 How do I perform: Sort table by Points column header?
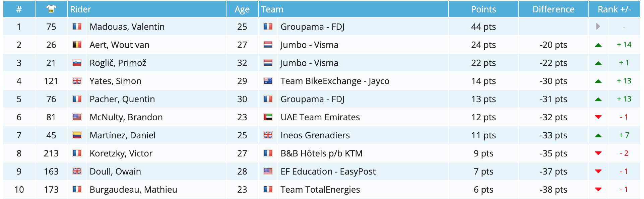(x=483, y=9)
